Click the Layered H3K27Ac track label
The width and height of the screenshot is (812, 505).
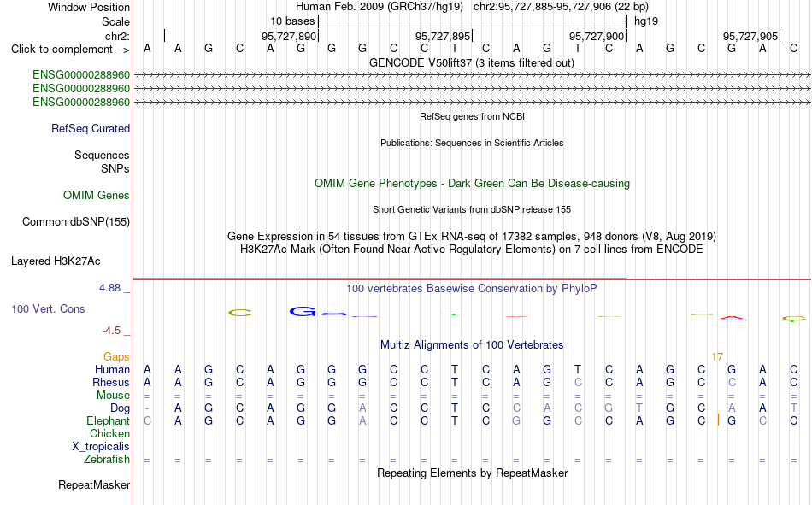(x=56, y=261)
